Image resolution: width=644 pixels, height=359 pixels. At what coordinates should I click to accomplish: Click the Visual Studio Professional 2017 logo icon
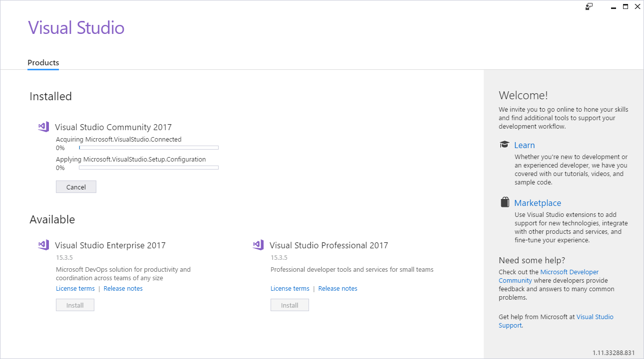point(258,245)
